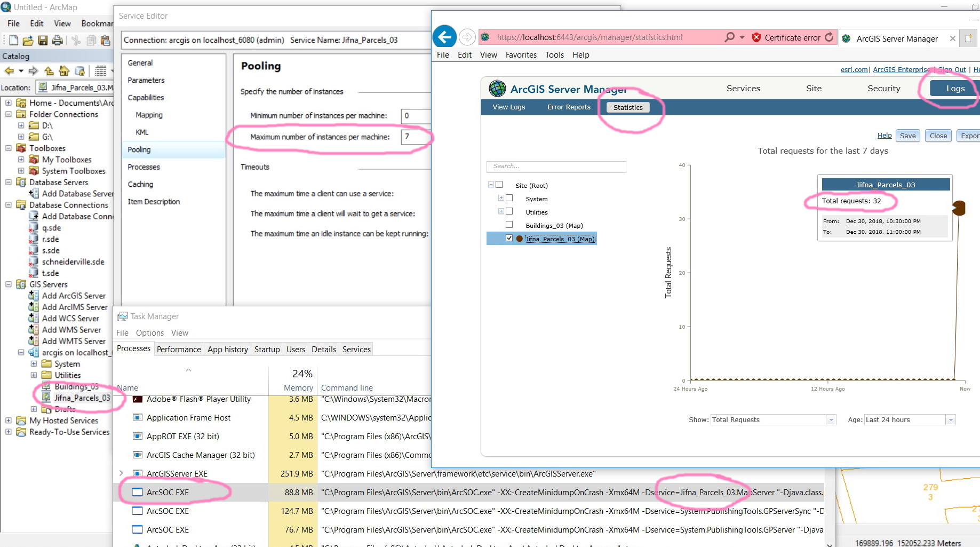Expand the Home - Documents folder in Catalog
Screen dimensions: 980x547
[x=9, y=102]
